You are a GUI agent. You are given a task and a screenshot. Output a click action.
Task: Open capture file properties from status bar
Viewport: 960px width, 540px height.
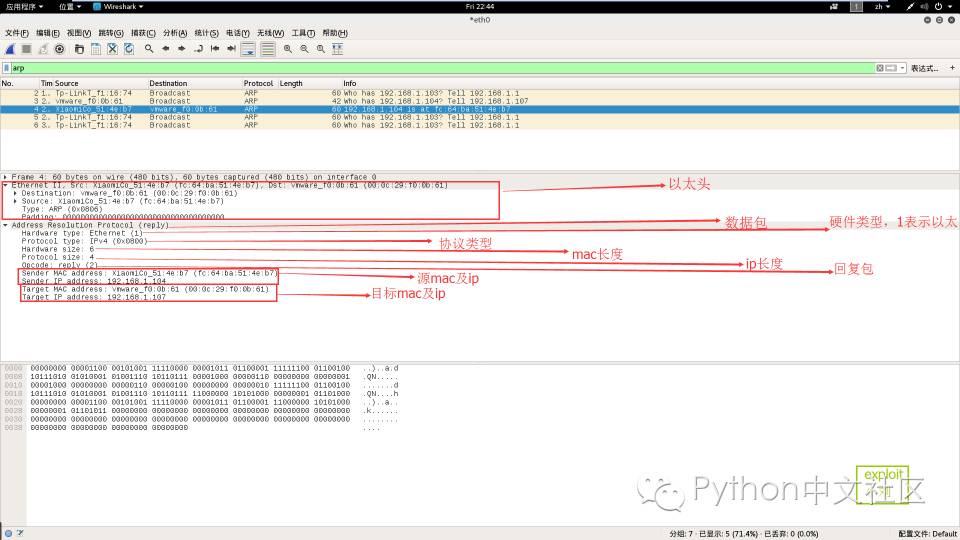click(20, 533)
